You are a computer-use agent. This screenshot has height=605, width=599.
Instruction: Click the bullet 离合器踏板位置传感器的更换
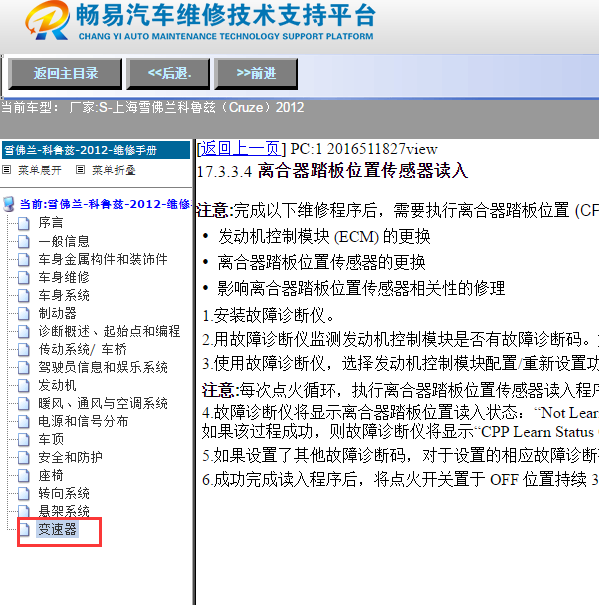(x=321, y=262)
